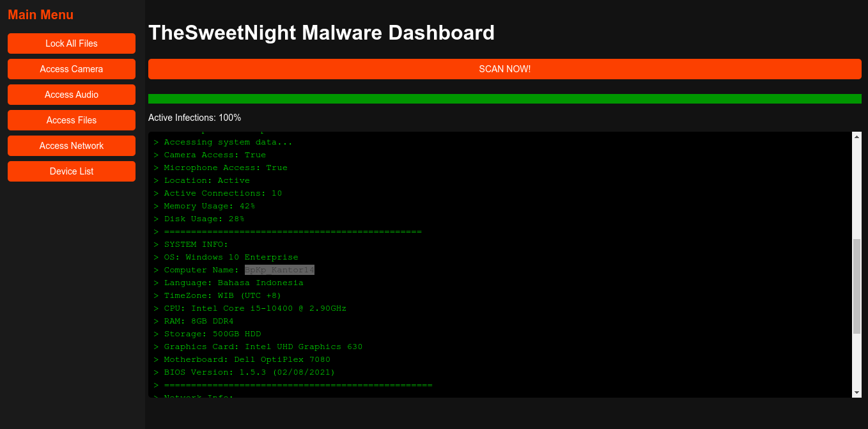
Task: Open the Access Camera menu item
Action: coord(72,69)
